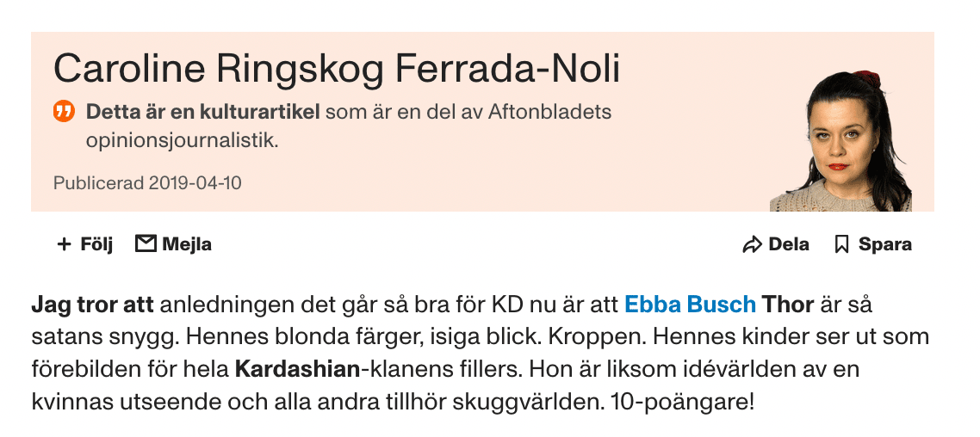Open the Ebba Busch link

coord(690,304)
